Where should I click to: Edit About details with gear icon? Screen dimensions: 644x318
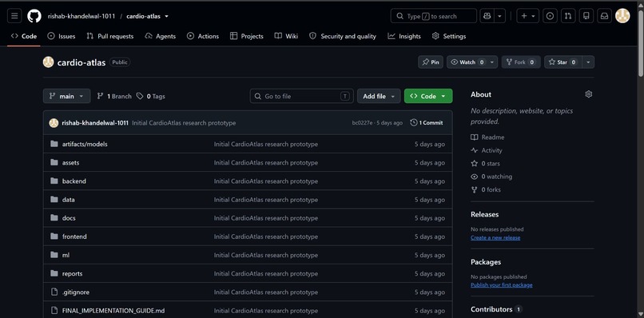[589, 94]
